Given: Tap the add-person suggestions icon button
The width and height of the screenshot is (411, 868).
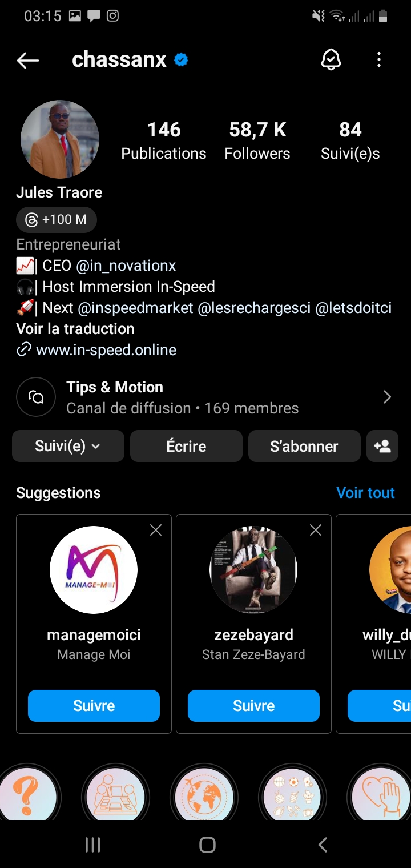Looking at the screenshot, I should [x=382, y=446].
